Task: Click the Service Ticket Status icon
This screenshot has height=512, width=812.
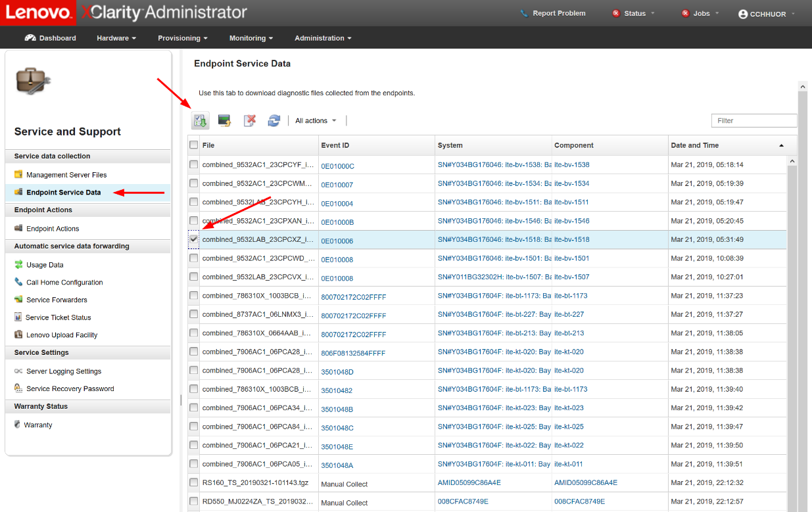Action: click(19, 317)
